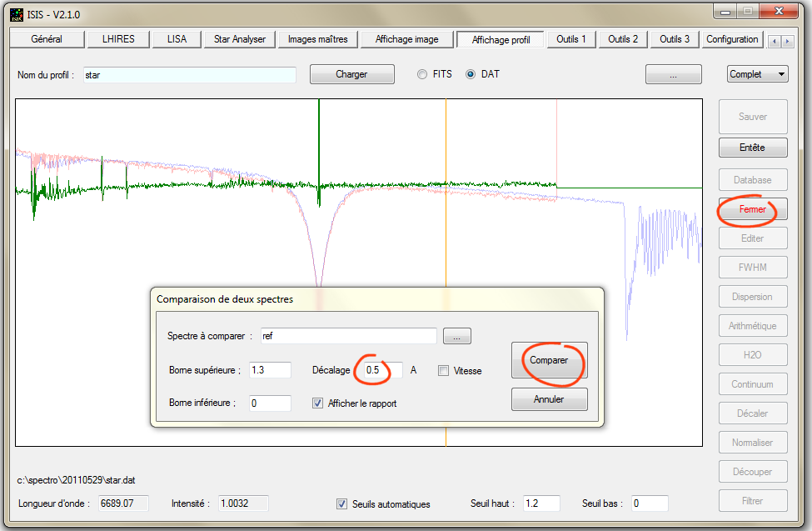812x531 pixels.
Task: Select the FITS radio button
Action: pos(422,74)
